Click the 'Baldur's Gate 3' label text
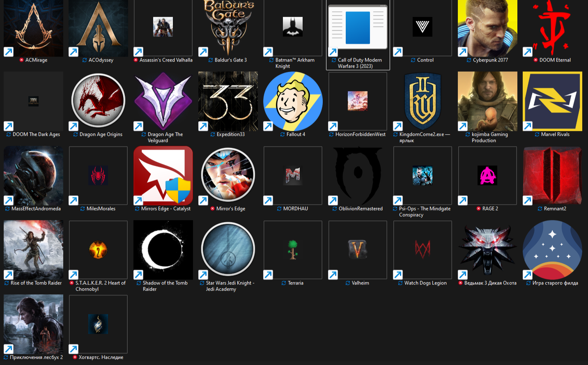The image size is (588, 365). click(231, 60)
